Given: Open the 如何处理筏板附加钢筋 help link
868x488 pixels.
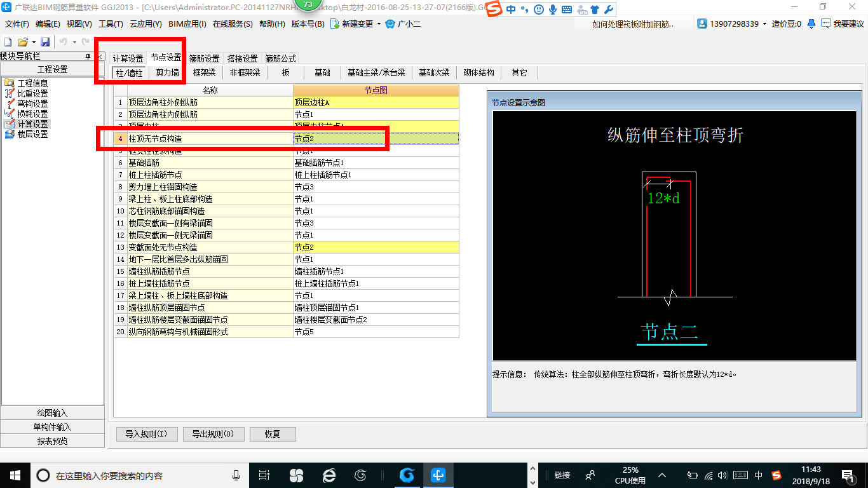Looking at the screenshot, I should coord(633,24).
